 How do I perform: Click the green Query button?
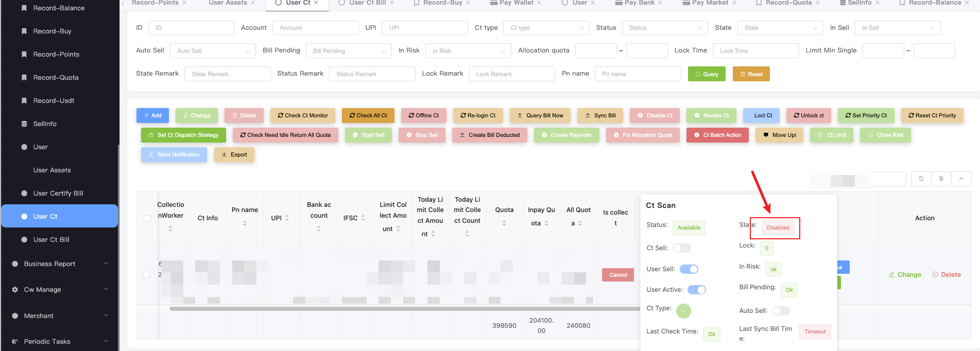(707, 74)
